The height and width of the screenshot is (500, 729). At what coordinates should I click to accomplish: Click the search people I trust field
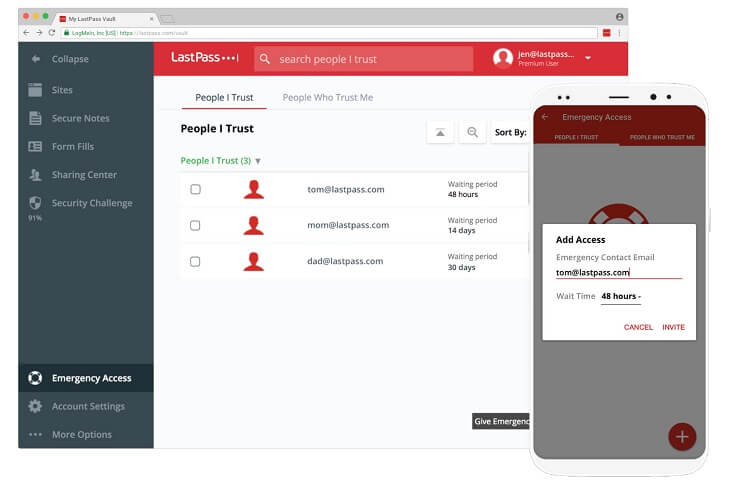coord(364,59)
